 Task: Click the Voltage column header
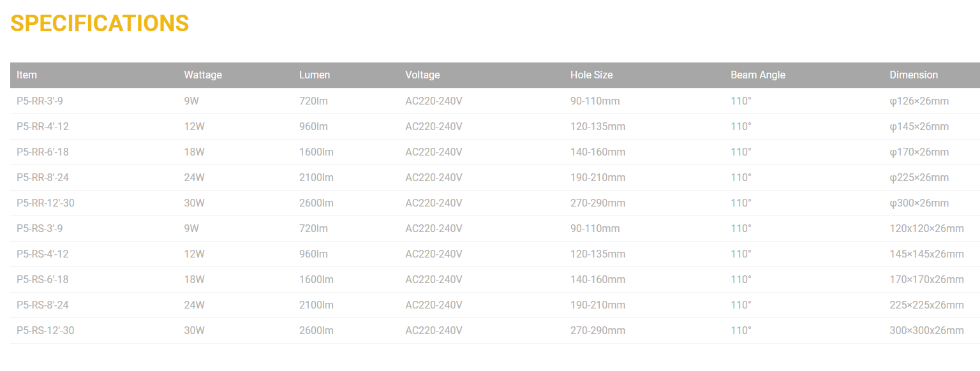pos(422,75)
